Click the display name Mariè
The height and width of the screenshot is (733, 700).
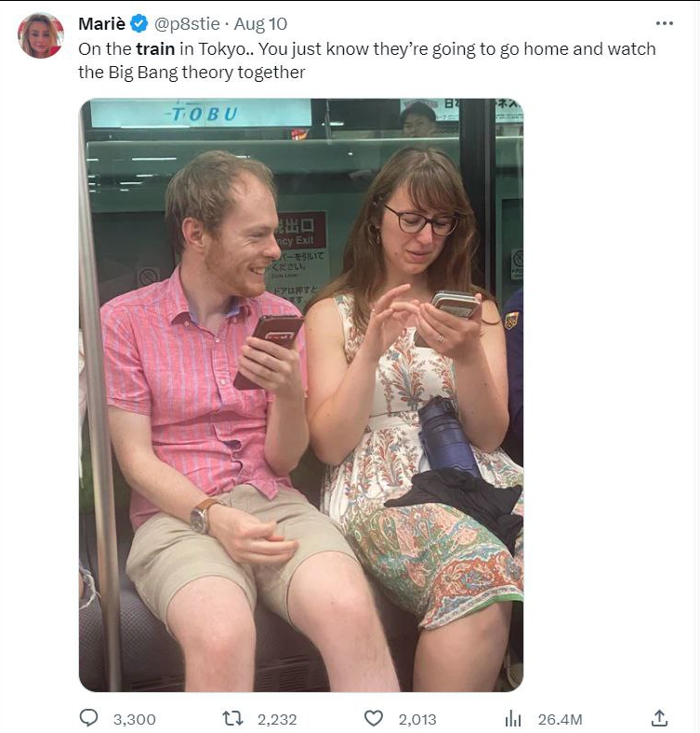click(102, 23)
